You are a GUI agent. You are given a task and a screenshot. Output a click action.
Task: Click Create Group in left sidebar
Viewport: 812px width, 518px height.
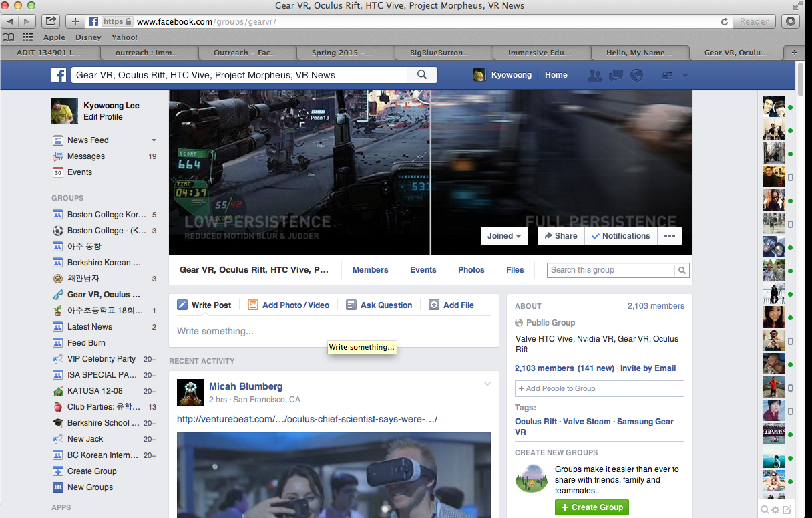[91, 471]
